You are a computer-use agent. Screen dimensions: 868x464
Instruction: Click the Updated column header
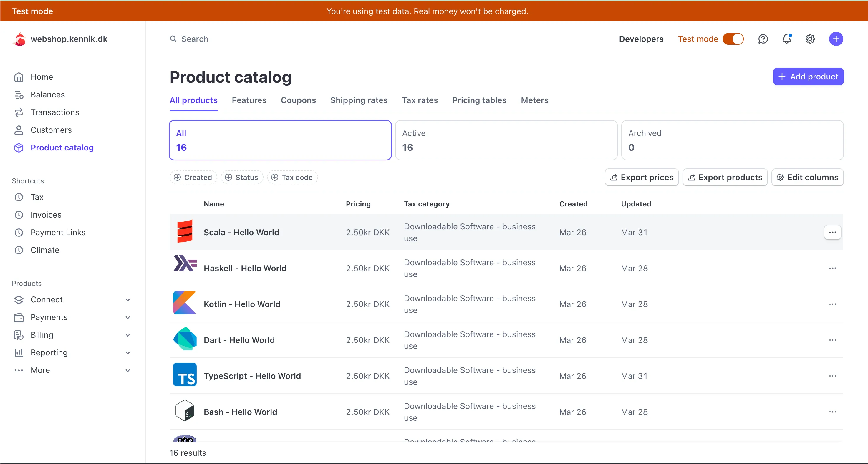(x=636, y=204)
